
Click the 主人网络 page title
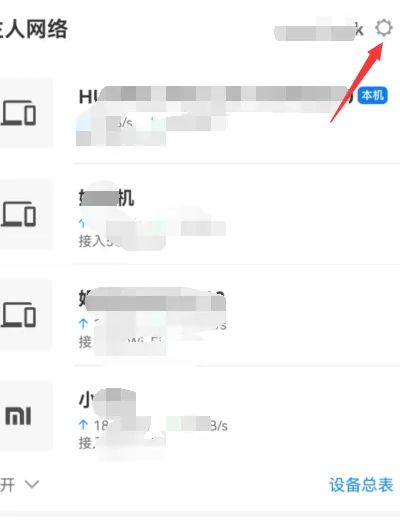coord(34,29)
